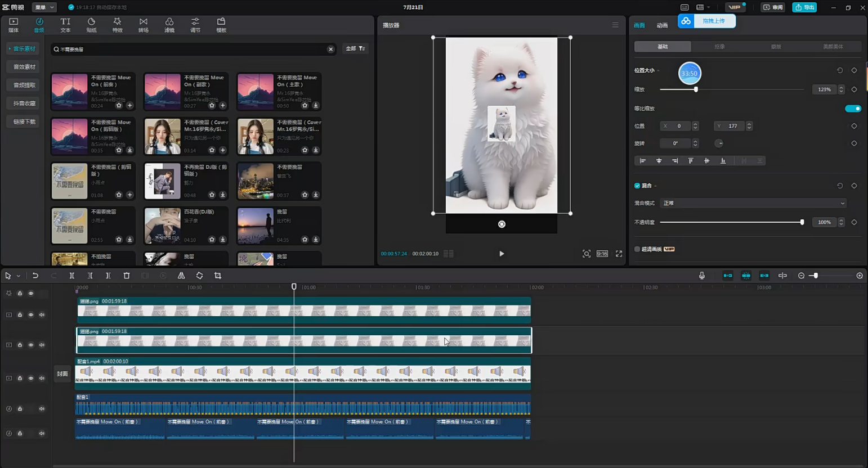Click the split clip tool in timeline toolbar
The image size is (868, 468).
72,276
